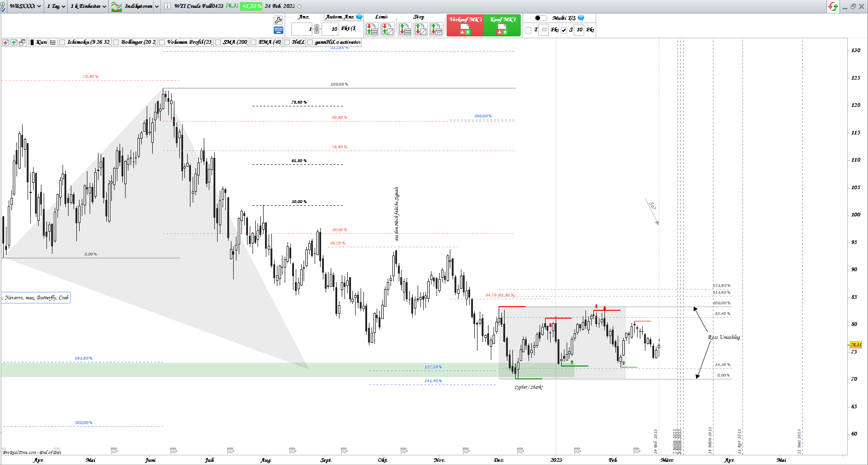Open the list icon right of Kurs
868x465 pixels.
click(53, 42)
